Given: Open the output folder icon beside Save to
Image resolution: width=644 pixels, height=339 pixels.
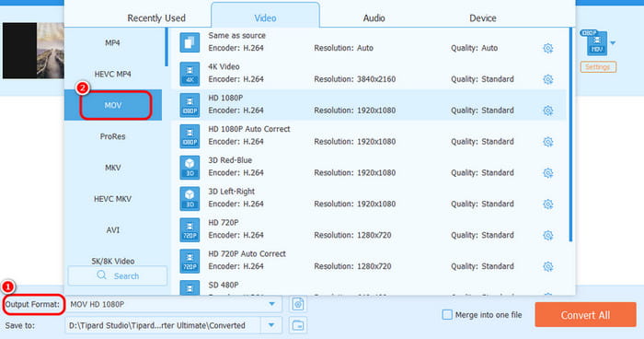Looking at the screenshot, I should [298, 325].
